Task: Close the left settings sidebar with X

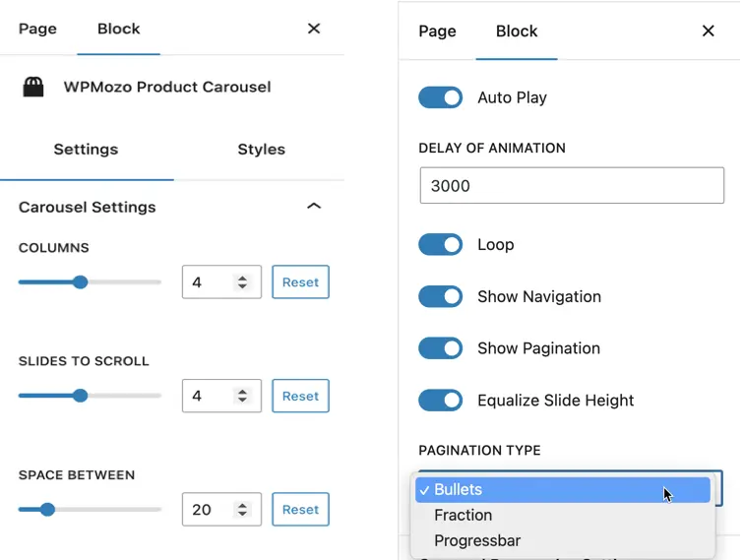Action: [314, 29]
